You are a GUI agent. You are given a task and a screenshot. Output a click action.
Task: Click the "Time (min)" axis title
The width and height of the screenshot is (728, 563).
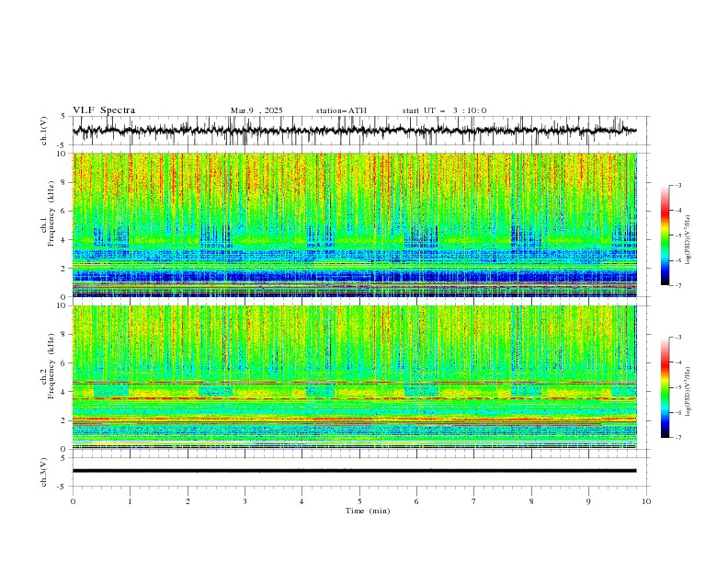368,511
